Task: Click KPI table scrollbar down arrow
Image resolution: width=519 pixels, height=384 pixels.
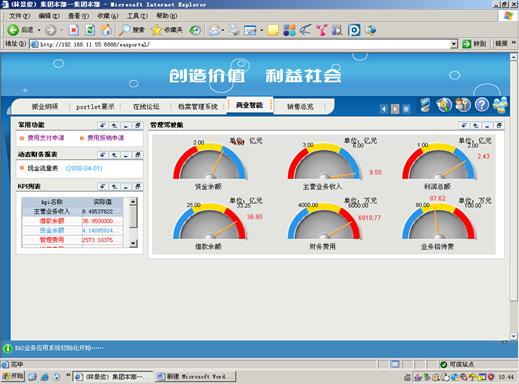Action: click(133, 243)
